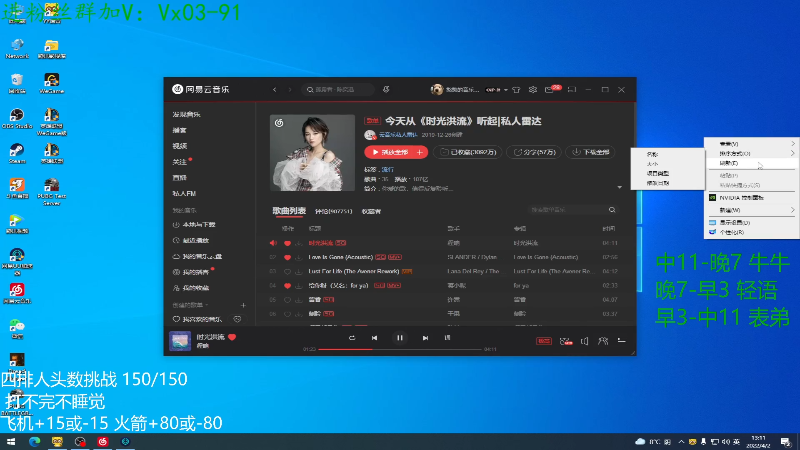Open the Network desktop icon
800x450 pixels.
[x=17, y=49]
